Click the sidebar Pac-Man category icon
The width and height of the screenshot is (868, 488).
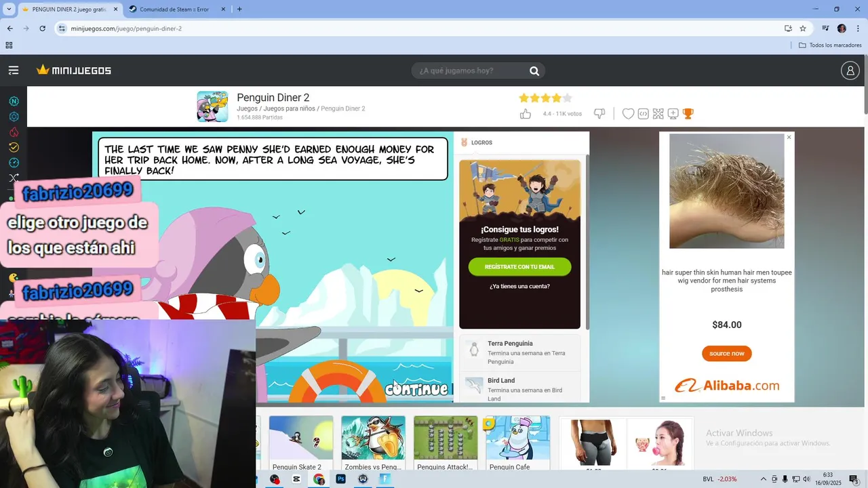click(14, 278)
